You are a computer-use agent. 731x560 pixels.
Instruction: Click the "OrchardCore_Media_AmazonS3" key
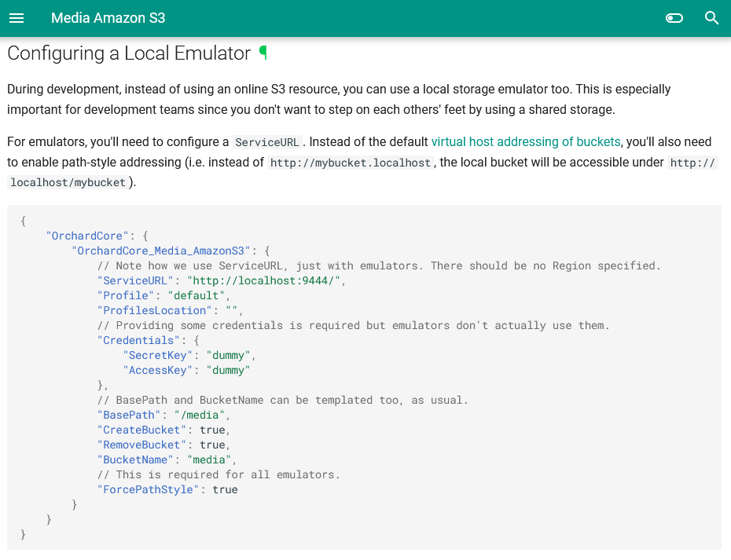161,251
